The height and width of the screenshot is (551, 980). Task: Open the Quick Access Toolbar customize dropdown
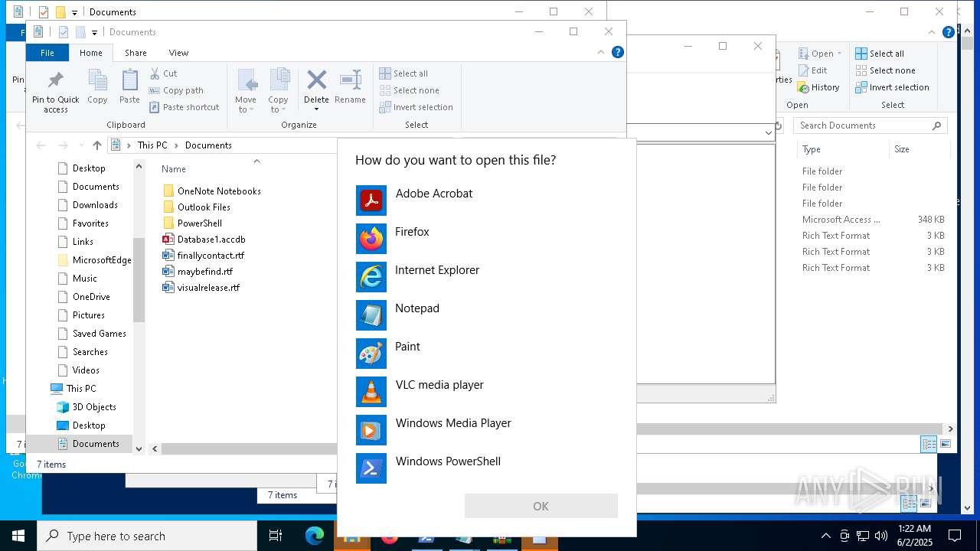pos(94,32)
